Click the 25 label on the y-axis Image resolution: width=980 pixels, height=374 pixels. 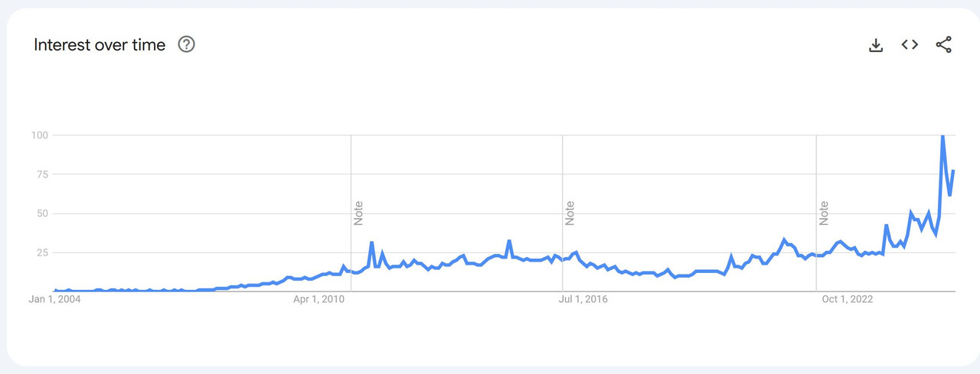click(42, 252)
